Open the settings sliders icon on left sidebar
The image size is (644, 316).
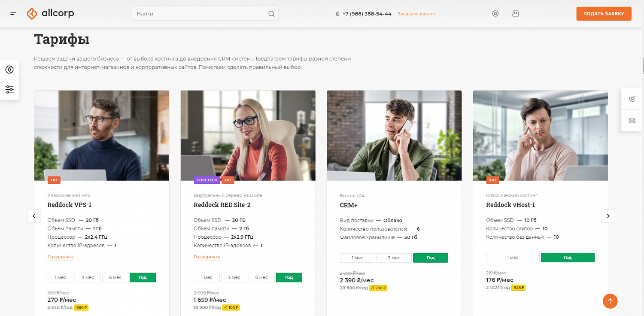tap(9, 90)
